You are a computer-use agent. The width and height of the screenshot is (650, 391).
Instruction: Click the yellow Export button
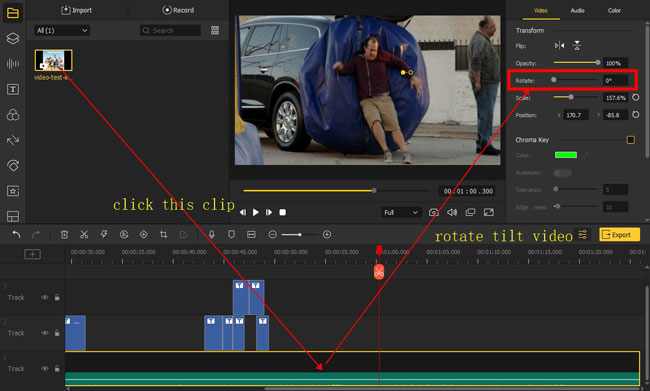tap(619, 235)
